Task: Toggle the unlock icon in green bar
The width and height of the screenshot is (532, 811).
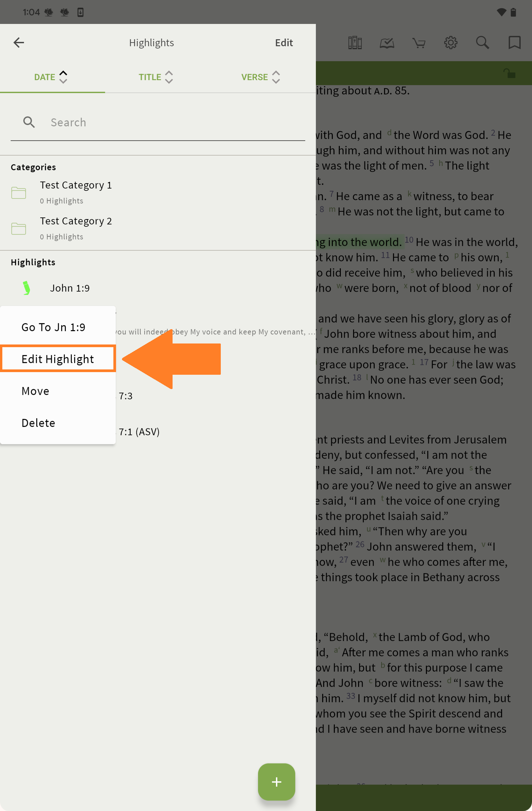Action: (509, 73)
